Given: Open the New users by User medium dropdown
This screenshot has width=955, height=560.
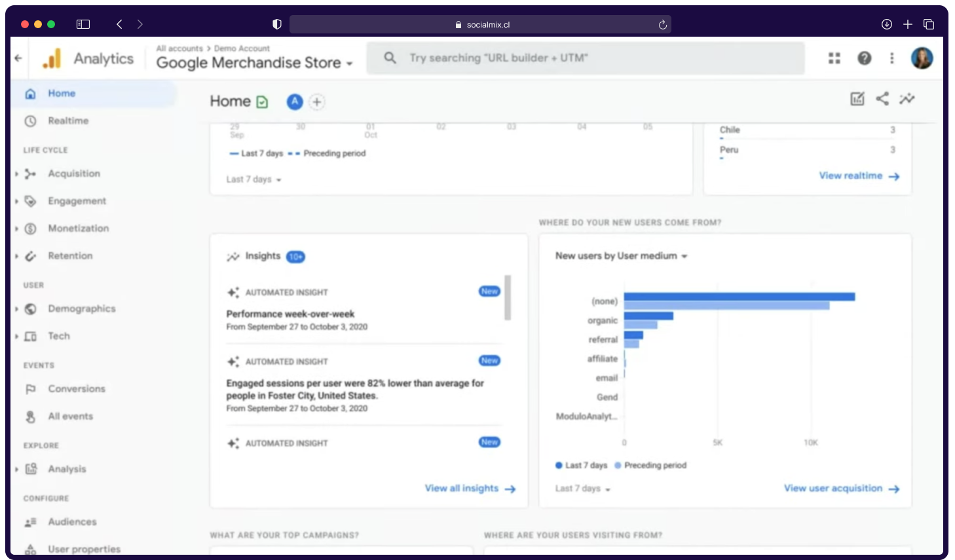Looking at the screenshot, I should tap(621, 256).
